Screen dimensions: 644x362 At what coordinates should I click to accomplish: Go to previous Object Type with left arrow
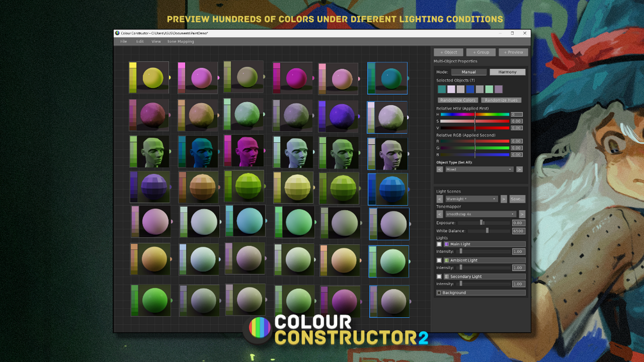440,169
